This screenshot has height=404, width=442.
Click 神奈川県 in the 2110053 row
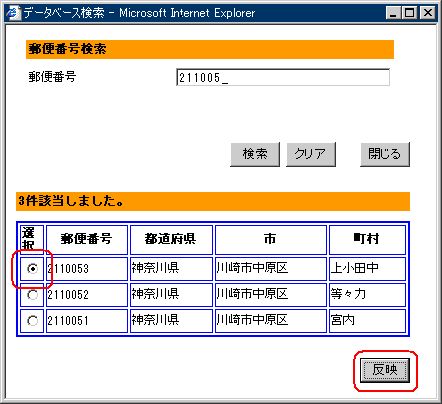pyautogui.click(x=171, y=269)
